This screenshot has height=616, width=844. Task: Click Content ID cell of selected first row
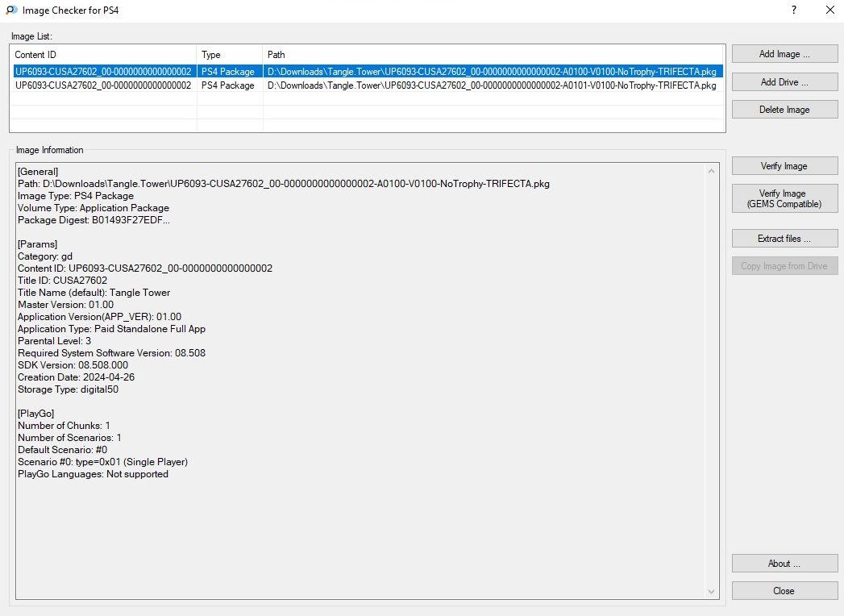(x=103, y=72)
